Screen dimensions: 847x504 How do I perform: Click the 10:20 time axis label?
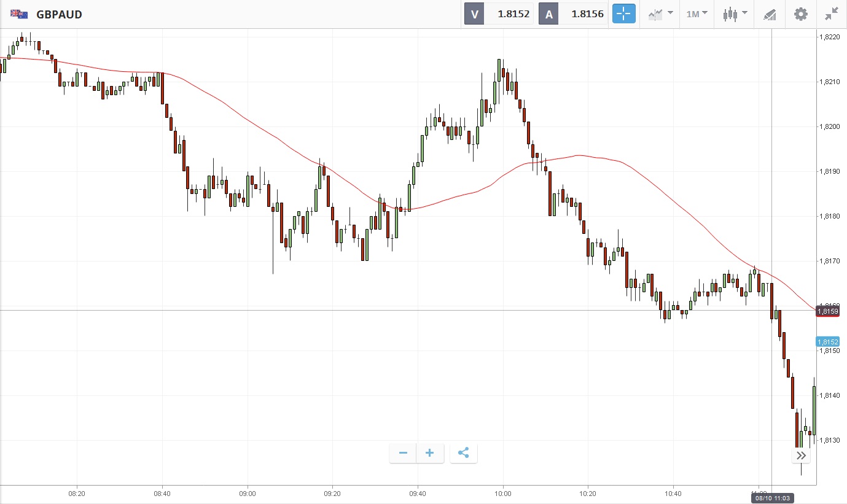pyautogui.click(x=588, y=493)
